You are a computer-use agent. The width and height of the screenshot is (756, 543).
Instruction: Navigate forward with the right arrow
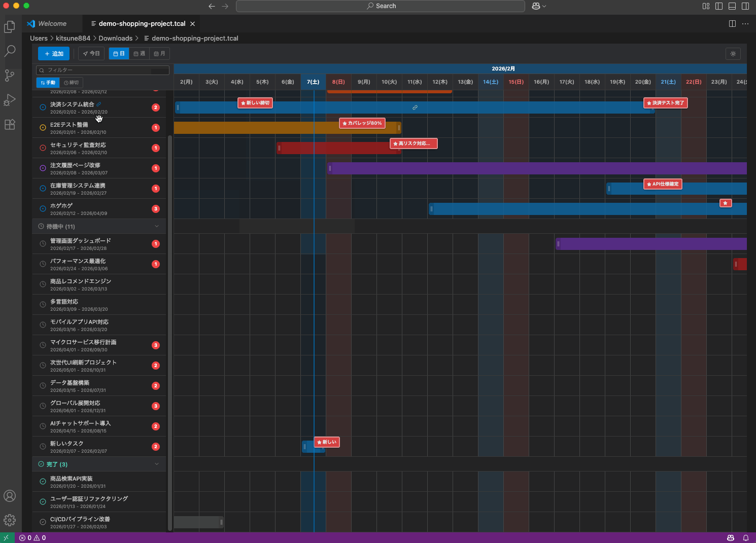(x=225, y=6)
